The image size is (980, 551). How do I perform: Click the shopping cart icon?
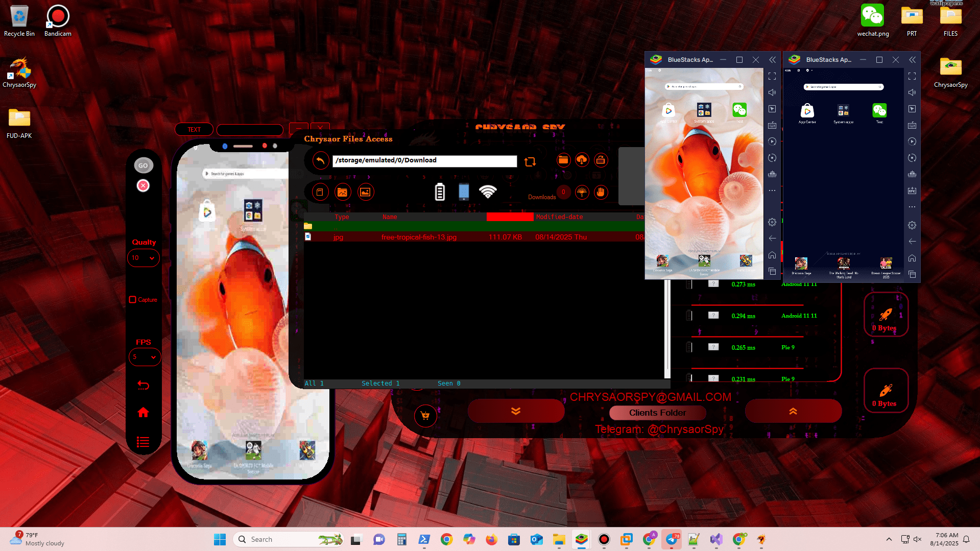point(425,416)
